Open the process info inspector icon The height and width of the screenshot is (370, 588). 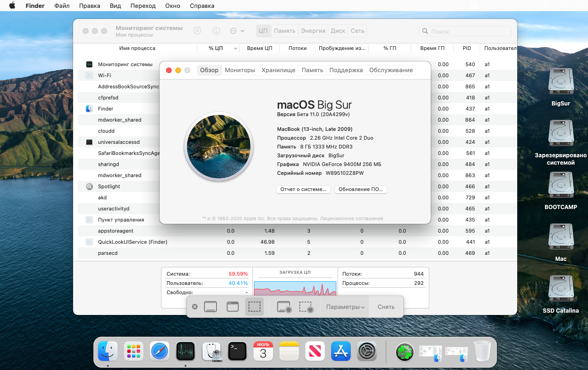pyautogui.click(x=216, y=31)
